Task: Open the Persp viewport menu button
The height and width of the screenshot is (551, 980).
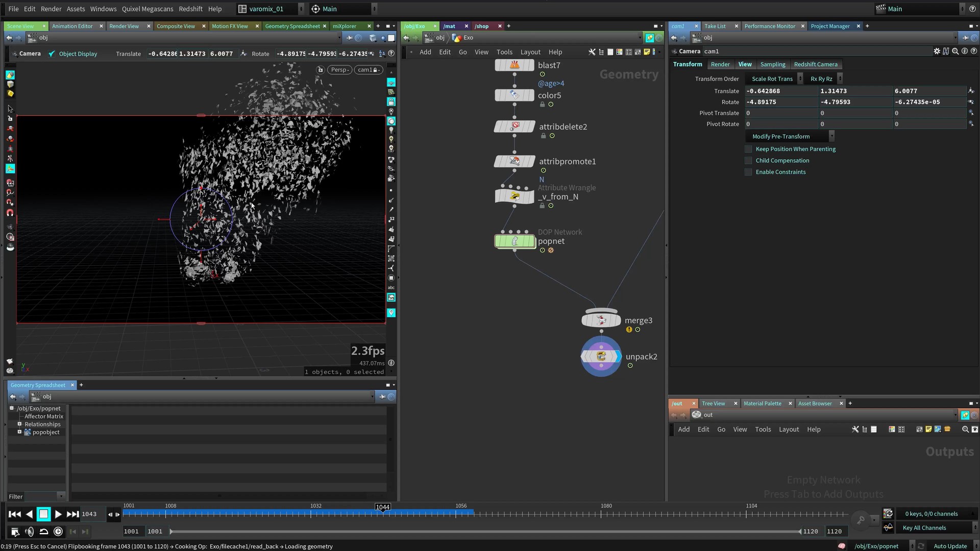Action: click(x=339, y=70)
